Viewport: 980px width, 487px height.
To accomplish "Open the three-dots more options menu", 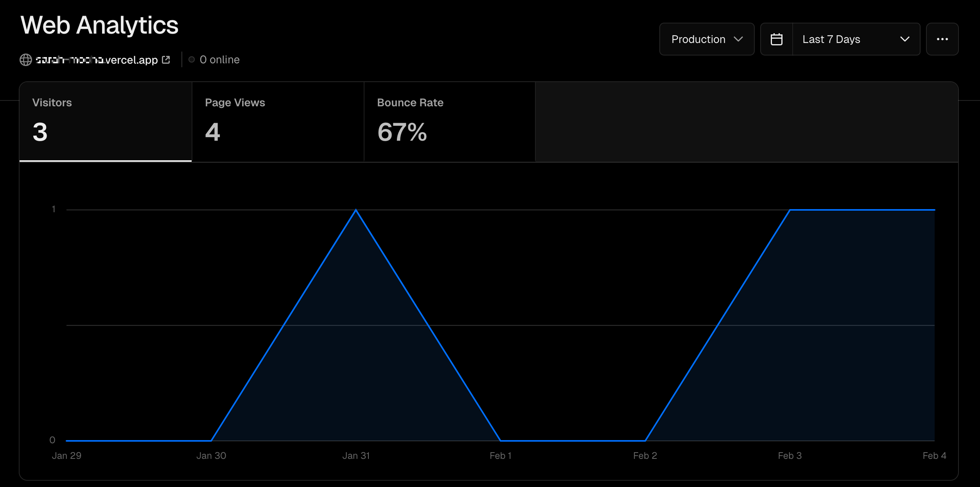I will (942, 39).
